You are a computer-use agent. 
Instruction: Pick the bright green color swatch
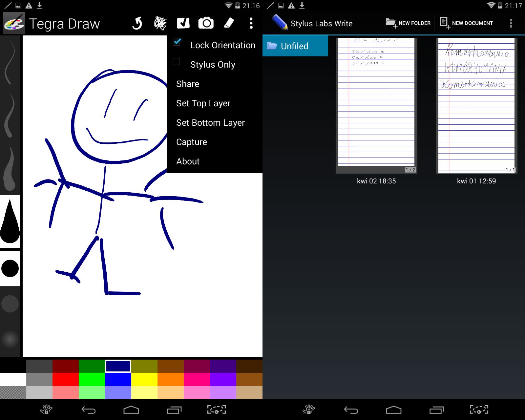[92, 379]
